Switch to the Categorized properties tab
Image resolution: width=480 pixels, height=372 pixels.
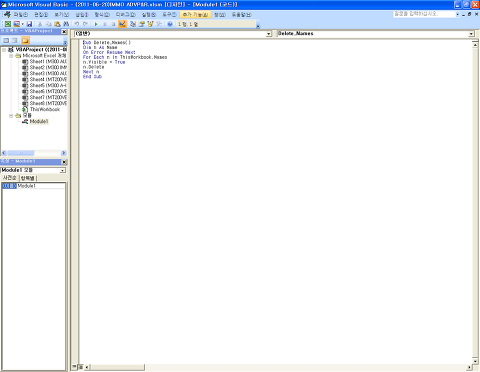pos(28,178)
